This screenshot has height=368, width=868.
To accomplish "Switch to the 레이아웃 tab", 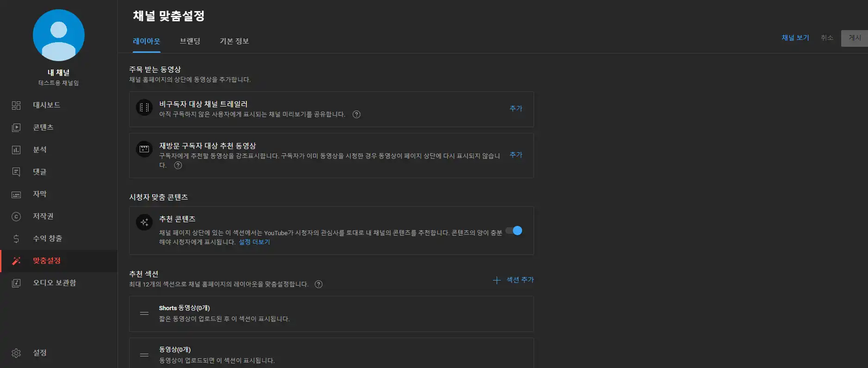I will tap(147, 41).
